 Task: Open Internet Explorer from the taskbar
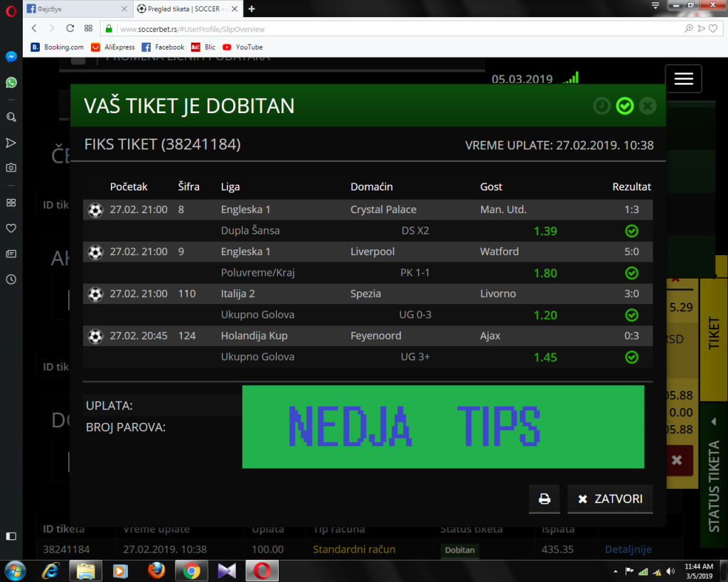(50, 571)
